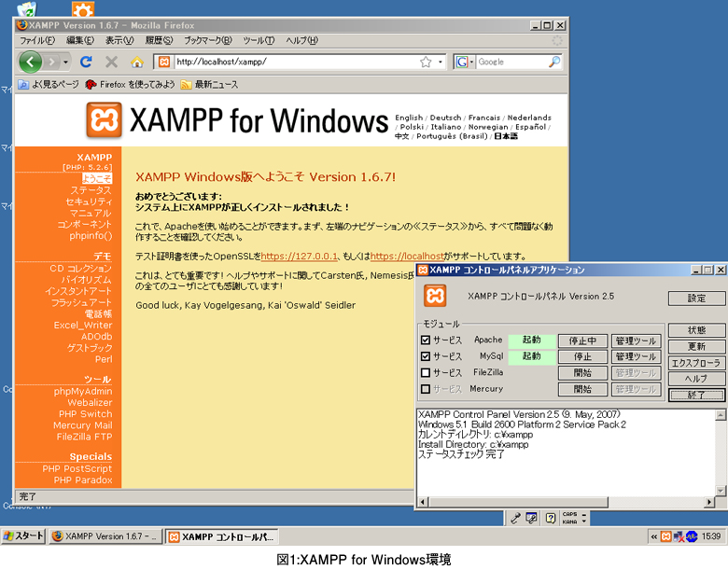This screenshot has height=570, width=728.
Task: Open the 編集(E) menu
Action: coord(80,40)
